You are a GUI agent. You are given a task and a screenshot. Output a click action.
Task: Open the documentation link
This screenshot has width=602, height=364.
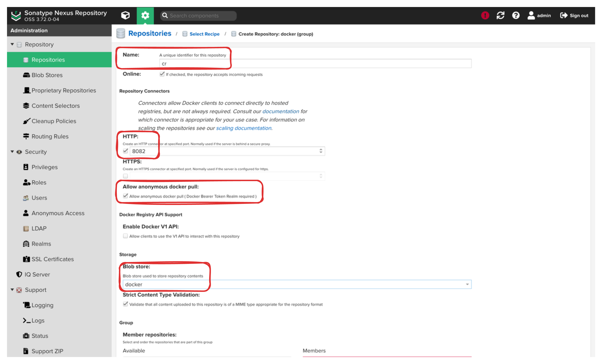click(x=281, y=111)
